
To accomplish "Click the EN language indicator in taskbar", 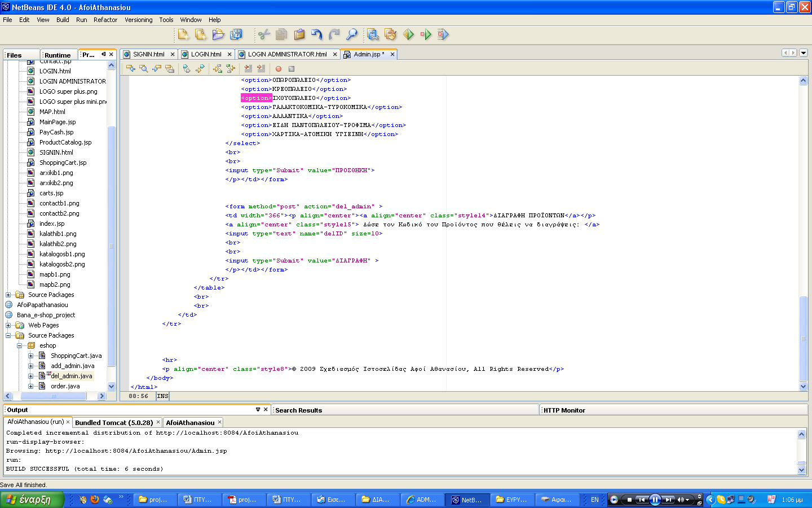I will tap(594, 500).
